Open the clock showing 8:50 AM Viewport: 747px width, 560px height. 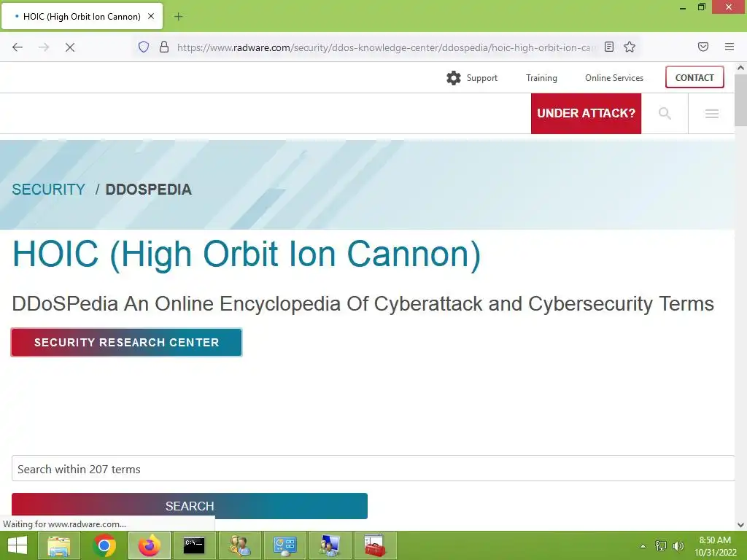[715, 545]
